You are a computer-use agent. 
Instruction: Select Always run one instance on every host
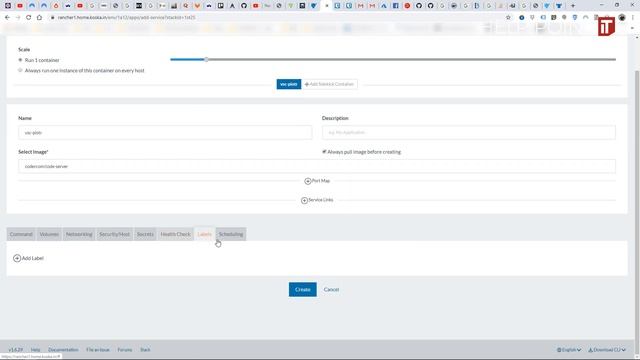click(20, 70)
